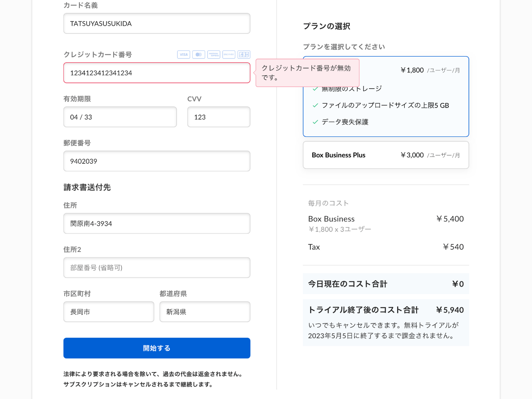Click the Box Business ¥5,400 amount

click(450, 219)
